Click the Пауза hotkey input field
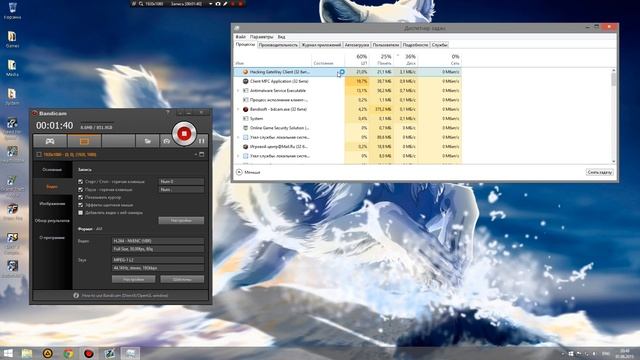This screenshot has width=640, height=360. 181,189
